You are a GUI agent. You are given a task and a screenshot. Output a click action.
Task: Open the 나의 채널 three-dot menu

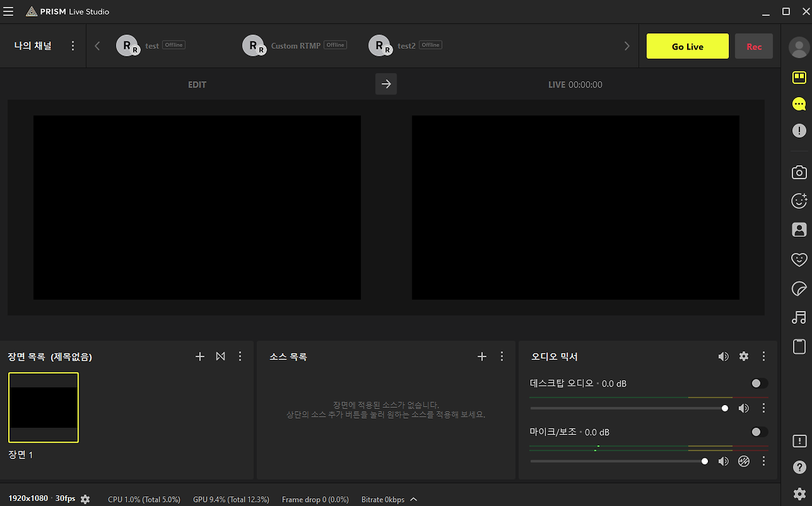point(73,46)
